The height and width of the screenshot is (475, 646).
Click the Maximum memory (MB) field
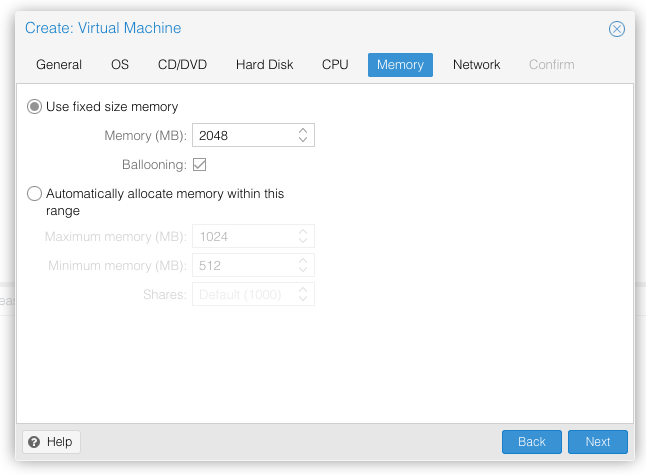tap(243, 236)
